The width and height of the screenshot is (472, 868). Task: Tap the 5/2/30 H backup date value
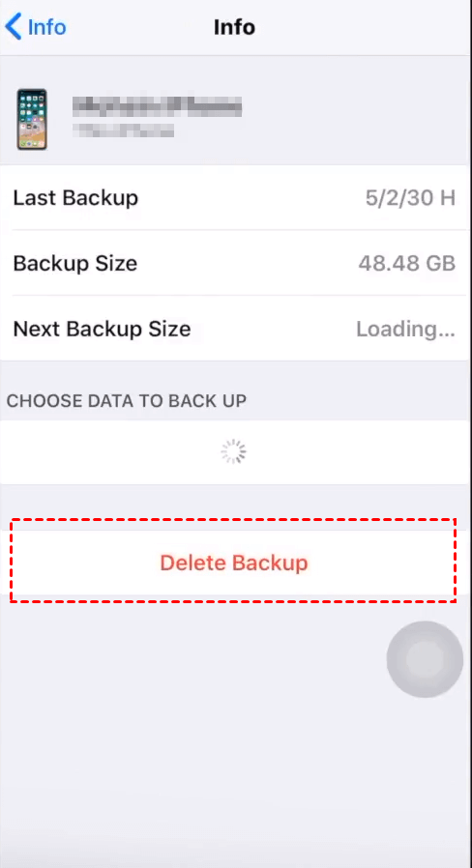pos(410,197)
